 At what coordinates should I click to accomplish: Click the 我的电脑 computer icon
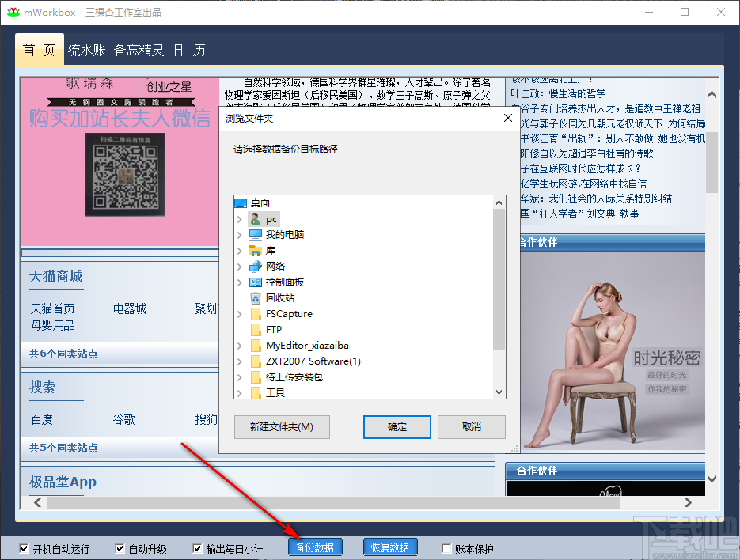coord(256,234)
